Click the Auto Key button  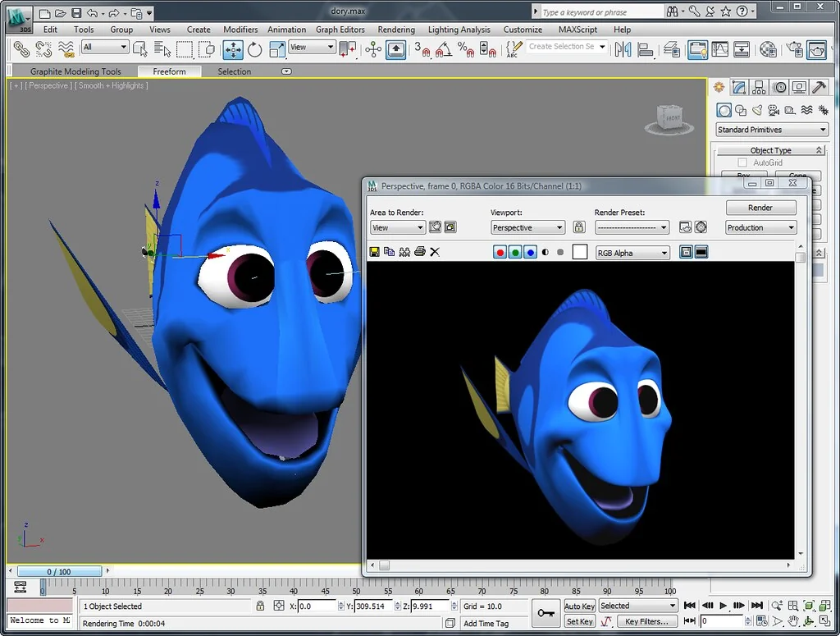point(580,606)
